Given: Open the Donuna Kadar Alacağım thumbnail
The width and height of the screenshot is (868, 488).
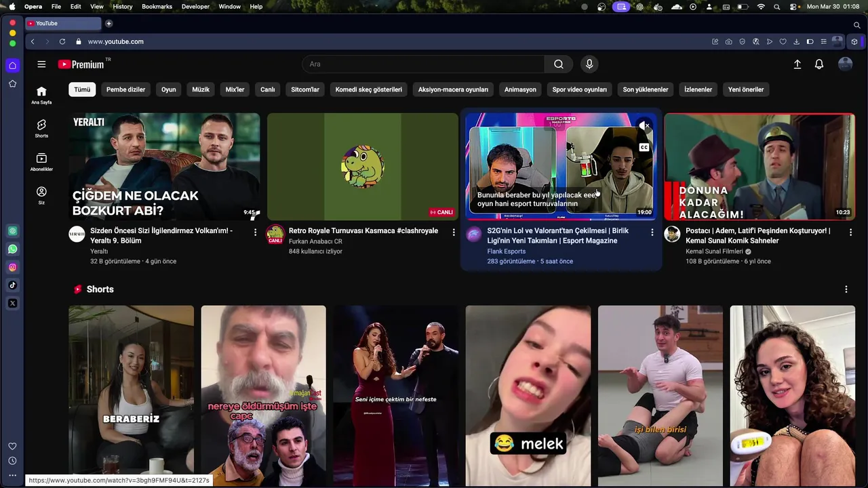Looking at the screenshot, I should point(759,167).
